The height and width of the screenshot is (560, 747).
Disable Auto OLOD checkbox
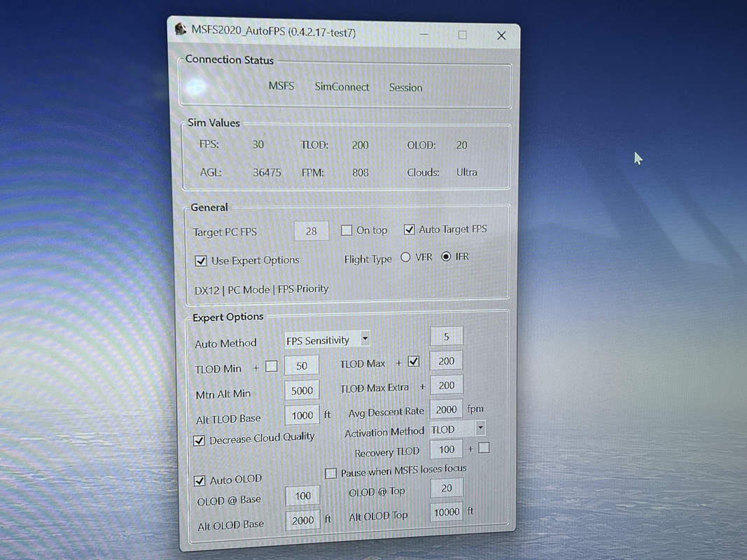[200, 480]
